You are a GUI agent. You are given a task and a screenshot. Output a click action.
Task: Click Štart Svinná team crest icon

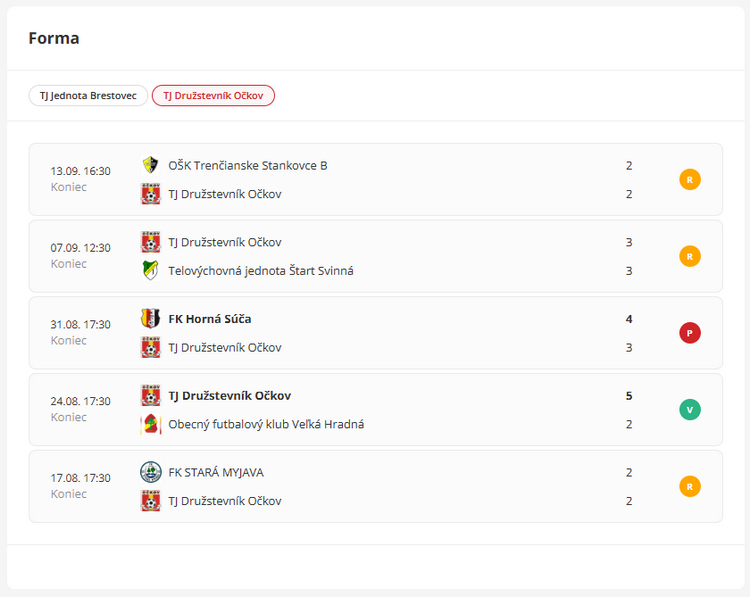[150, 270]
